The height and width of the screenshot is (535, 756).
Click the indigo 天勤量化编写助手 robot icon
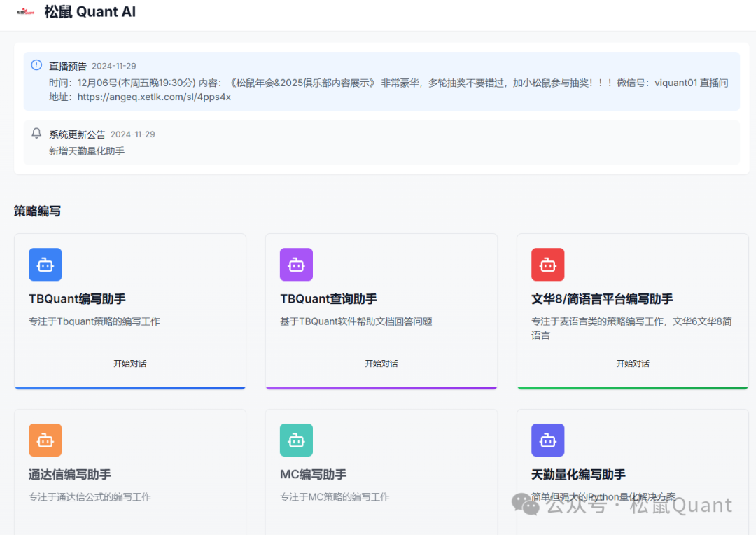click(547, 440)
